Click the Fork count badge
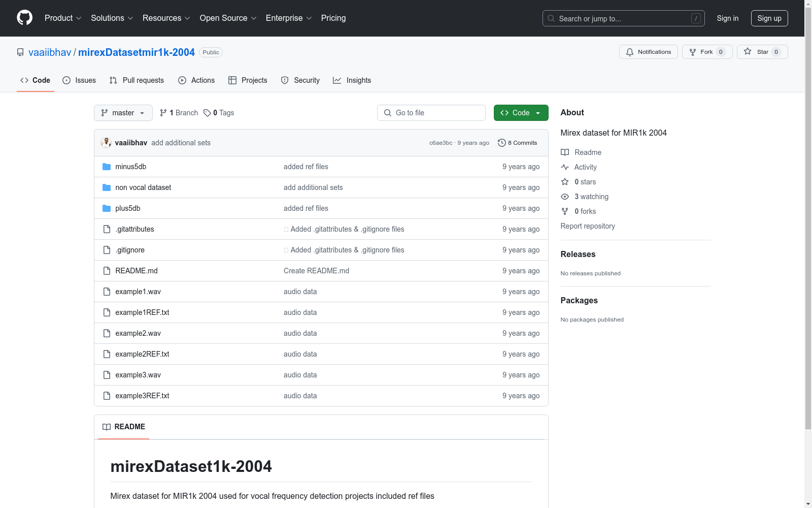 coord(721,52)
